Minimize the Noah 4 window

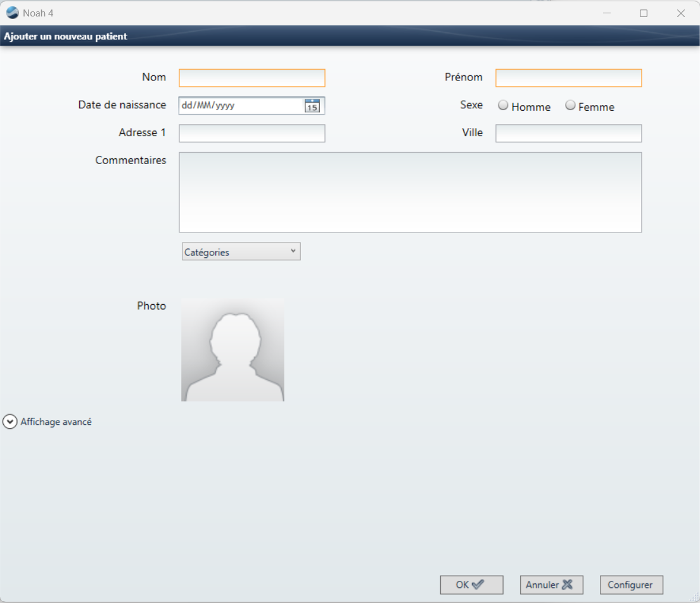pos(607,13)
